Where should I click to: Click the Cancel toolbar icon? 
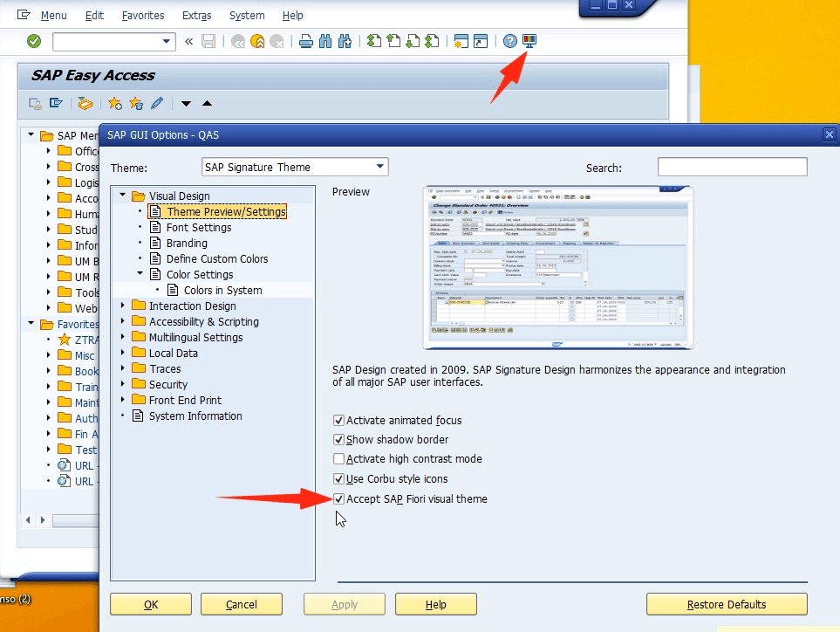point(277,41)
